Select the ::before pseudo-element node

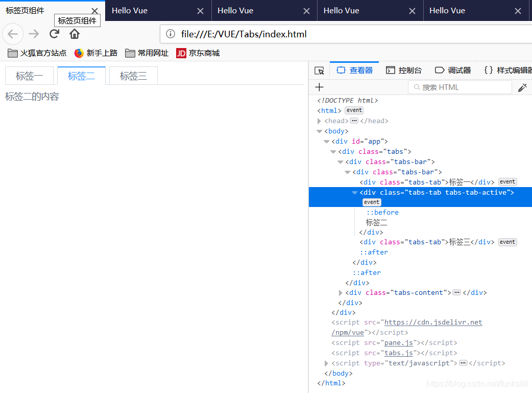pos(382,212)
